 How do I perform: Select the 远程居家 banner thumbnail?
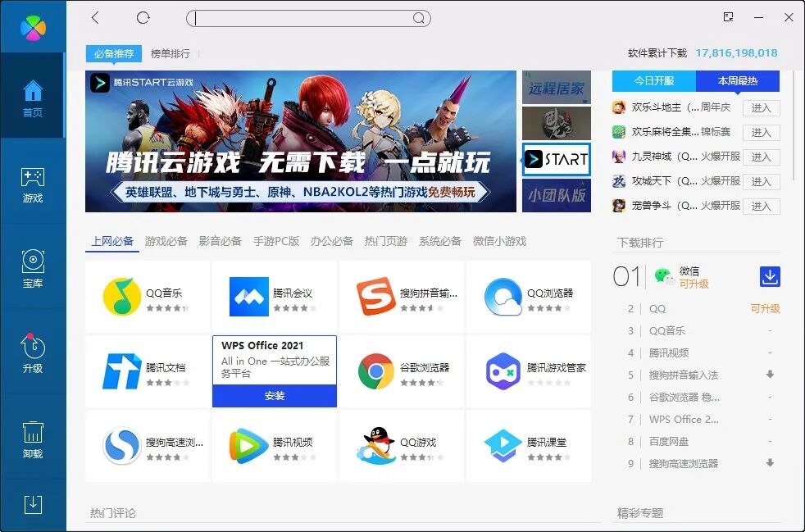[x=557, y=87]
